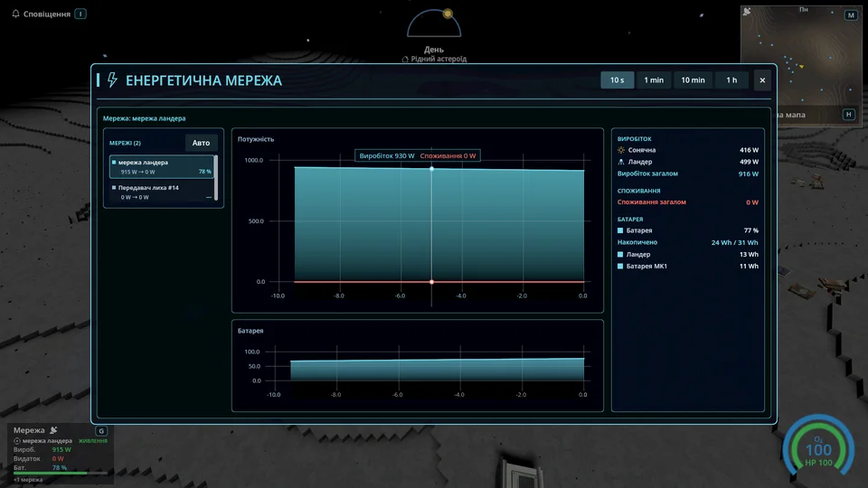Image resolution: width=868 pixels, height=488 pixels.
Task: Switch the graph to 10 min range
Action: coord(693,80)
